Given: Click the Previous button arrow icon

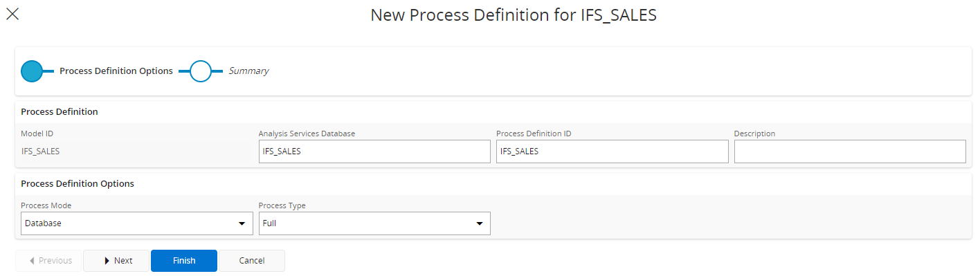Looking at the screenshot, I should click(32, 261).
